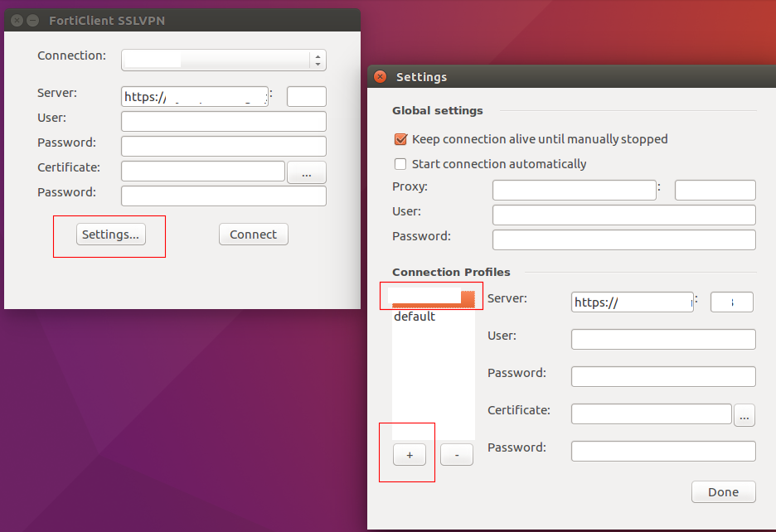
Task: Focus the User field in FortiClient window
Action: [224, 121]
